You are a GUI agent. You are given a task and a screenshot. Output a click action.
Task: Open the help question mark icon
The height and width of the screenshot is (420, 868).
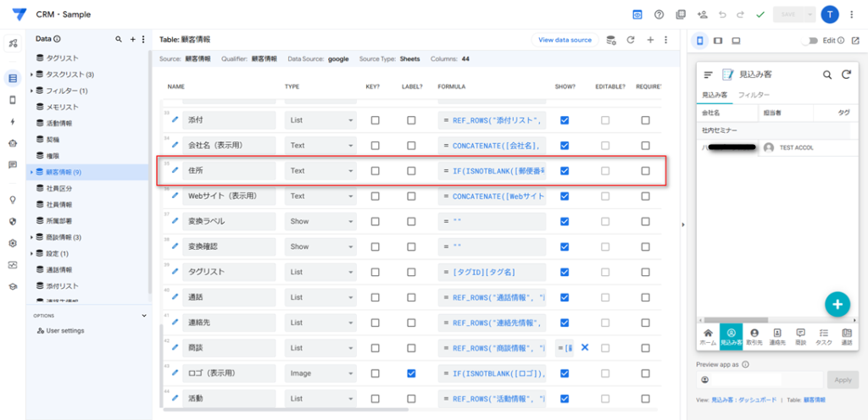point(659,14)
